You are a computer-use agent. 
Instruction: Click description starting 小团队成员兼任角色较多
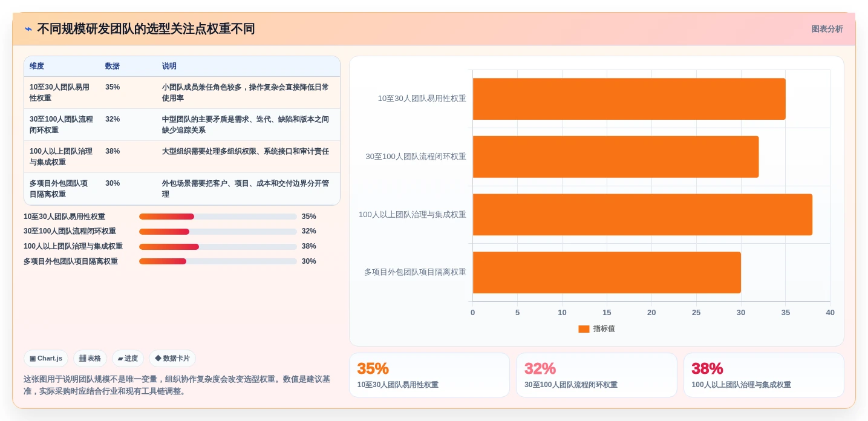pos(246,93)
